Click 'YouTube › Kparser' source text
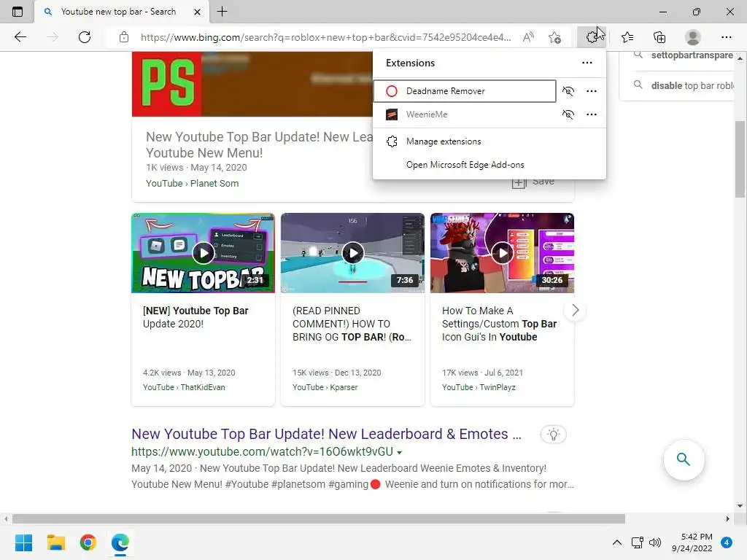 (x=325, y=388)
